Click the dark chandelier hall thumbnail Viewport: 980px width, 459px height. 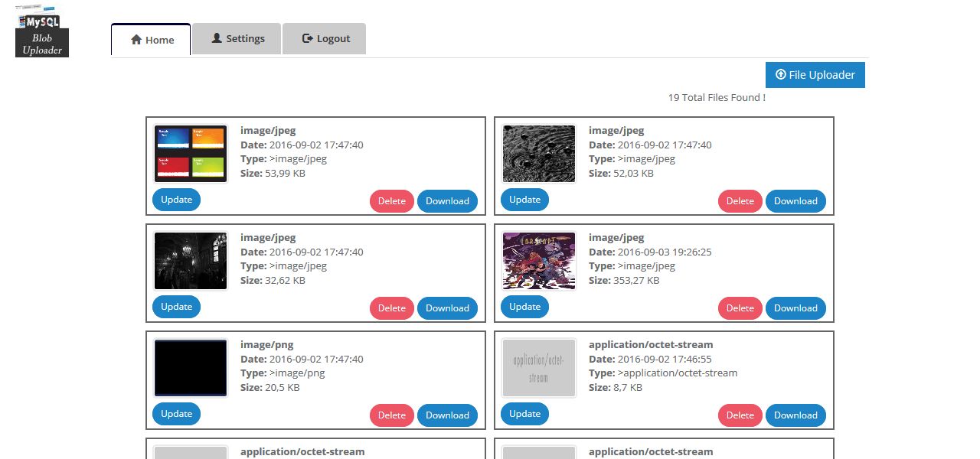pos(191,261)
